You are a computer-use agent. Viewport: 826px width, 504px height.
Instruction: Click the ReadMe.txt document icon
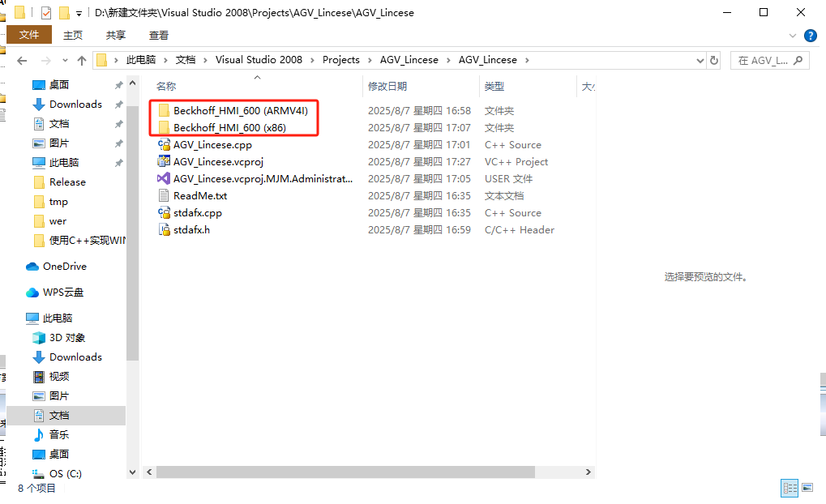(164, 195)
